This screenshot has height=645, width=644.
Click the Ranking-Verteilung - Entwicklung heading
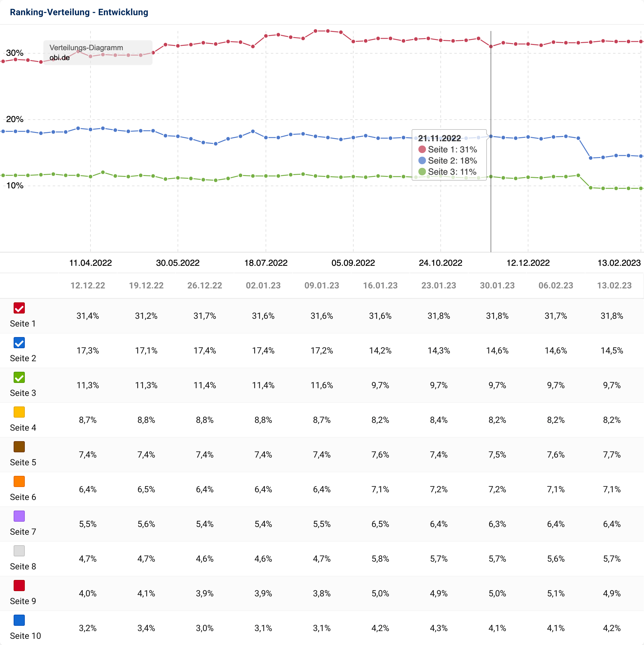[79, 12]
